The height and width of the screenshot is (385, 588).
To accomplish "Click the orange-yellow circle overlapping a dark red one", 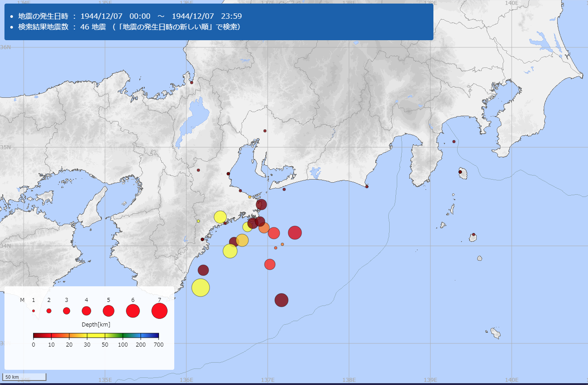I will click(242, 240).
